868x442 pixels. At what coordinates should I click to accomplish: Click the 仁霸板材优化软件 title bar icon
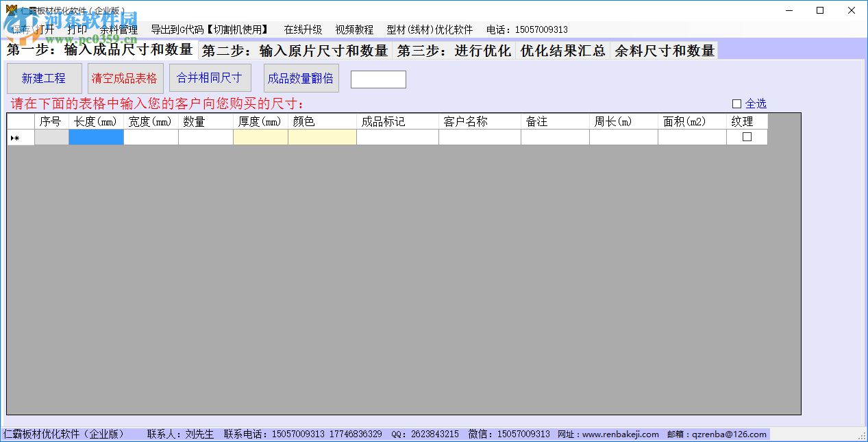click(x=12, y=10)
